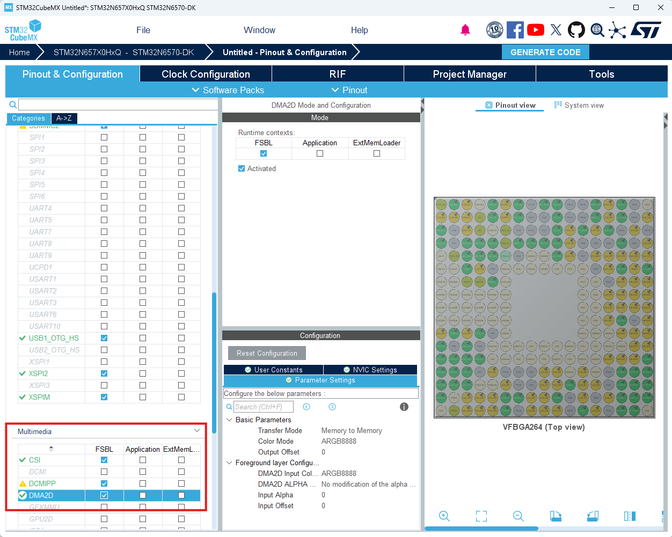This screenshot has width=672, height=537.
Task: Toggle FSBL checkbox for USB1_OTG_HS
Action: 104,338
